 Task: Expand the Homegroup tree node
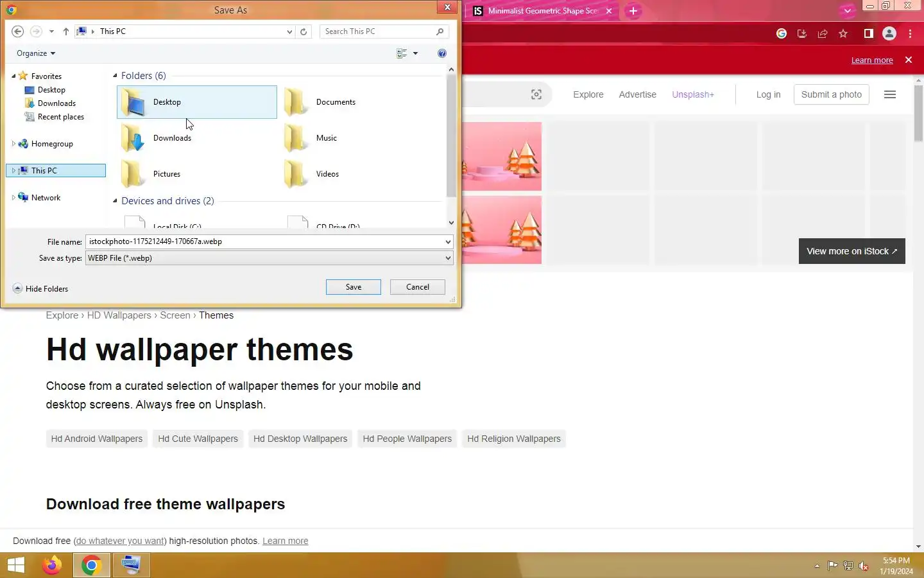pos(13,144)
